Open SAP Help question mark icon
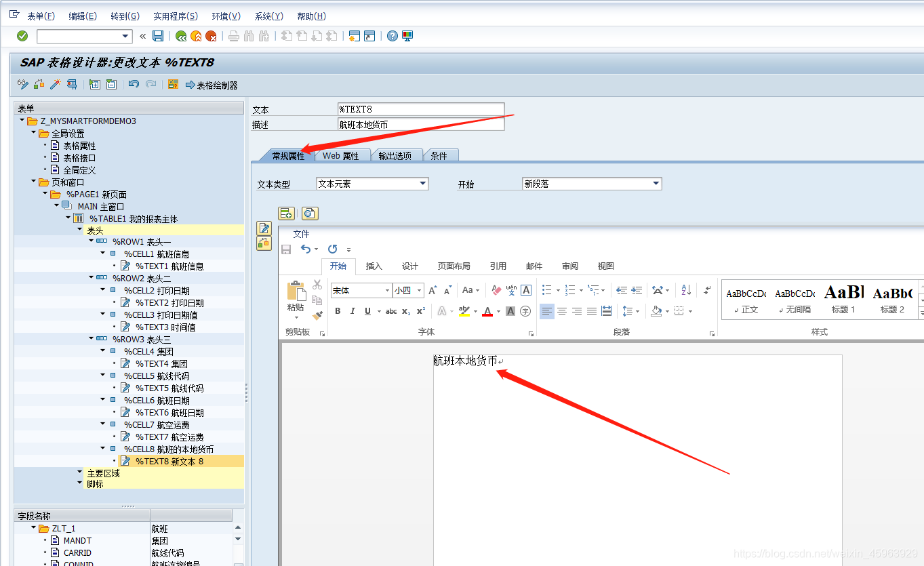The image size is (924, 566). point(392,36)
